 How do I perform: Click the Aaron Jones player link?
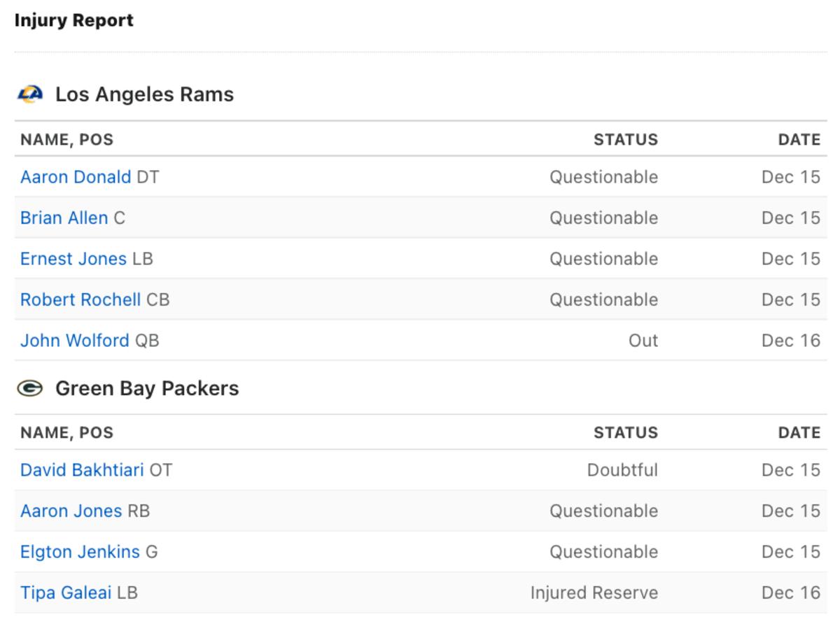[x=71, y=511]
